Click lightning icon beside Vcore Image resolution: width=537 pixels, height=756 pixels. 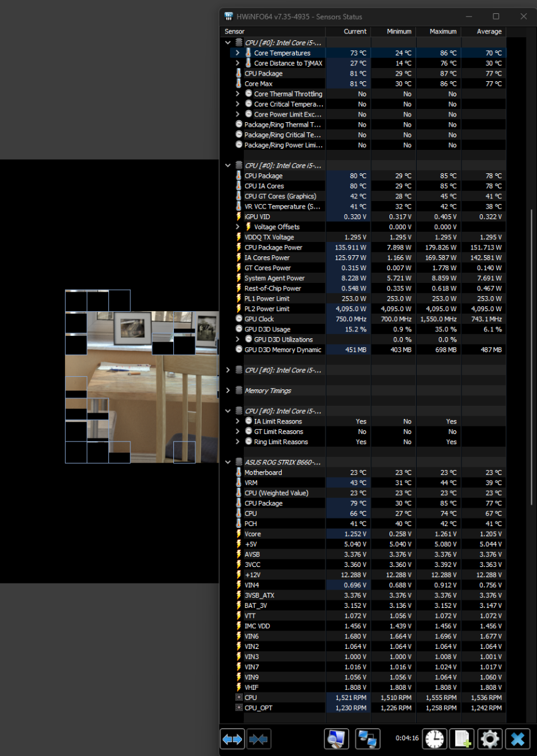tap(239, 534)
